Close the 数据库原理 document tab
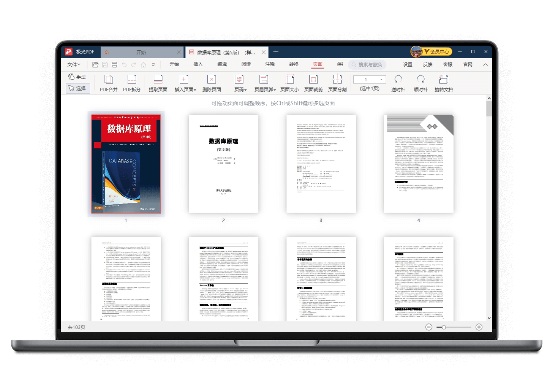This screenshot has width=554, height=392. click(263, 52)
